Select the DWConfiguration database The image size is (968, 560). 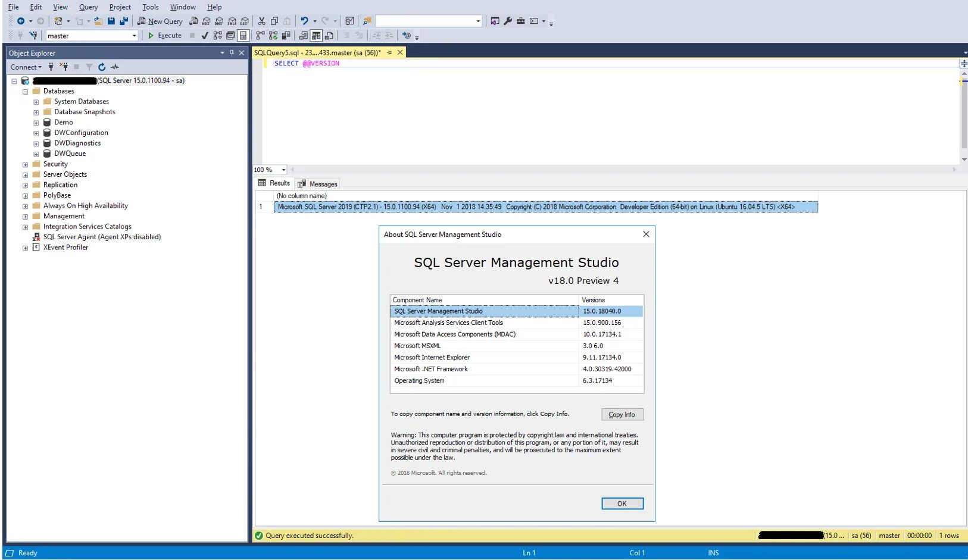click(81, 133)
